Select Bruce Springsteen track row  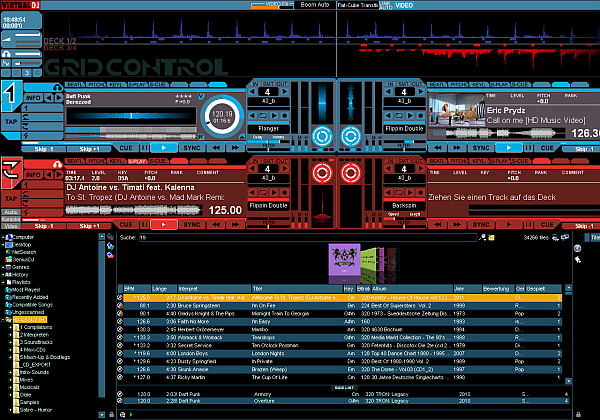343,306
